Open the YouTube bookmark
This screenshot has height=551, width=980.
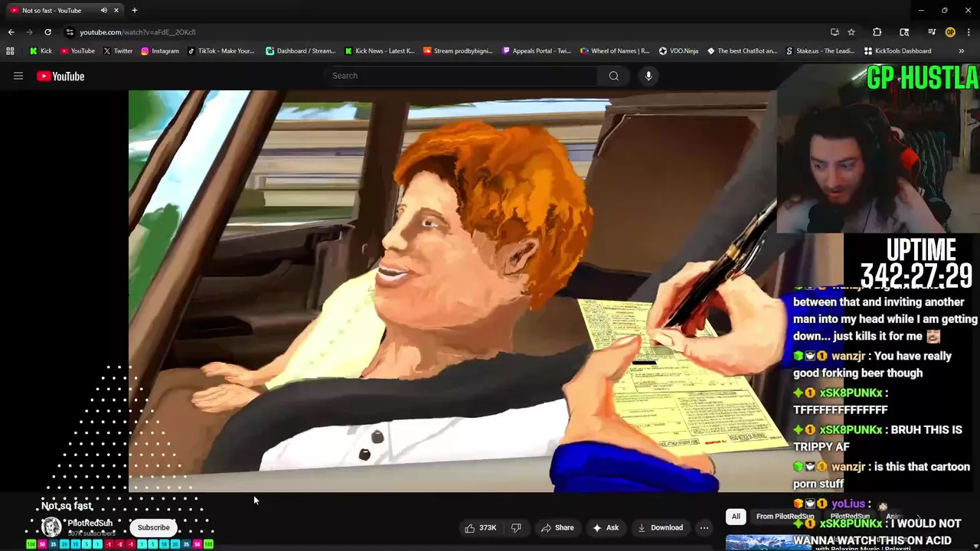pyautogui.click(x=77, y=51)
